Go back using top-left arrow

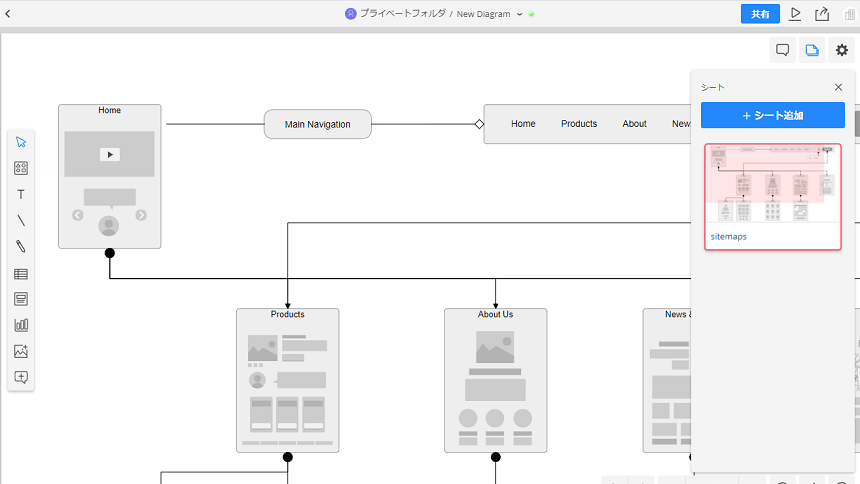[x=8, y=14]
